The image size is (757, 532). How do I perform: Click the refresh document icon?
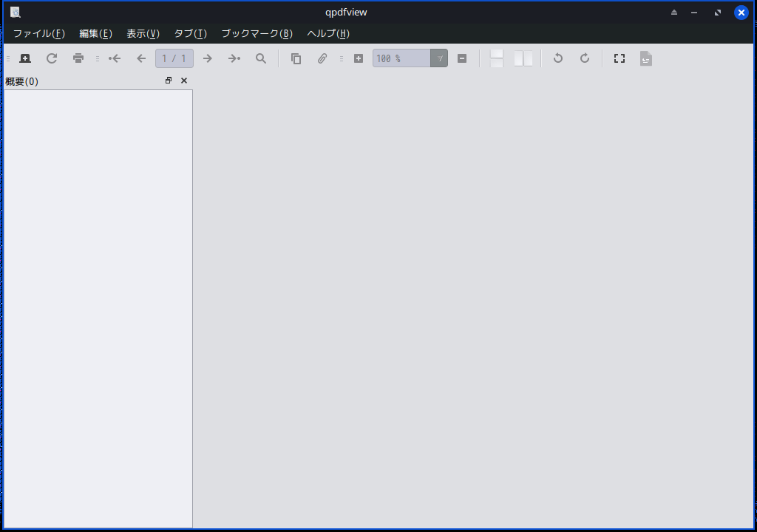(x=52, y=58)
